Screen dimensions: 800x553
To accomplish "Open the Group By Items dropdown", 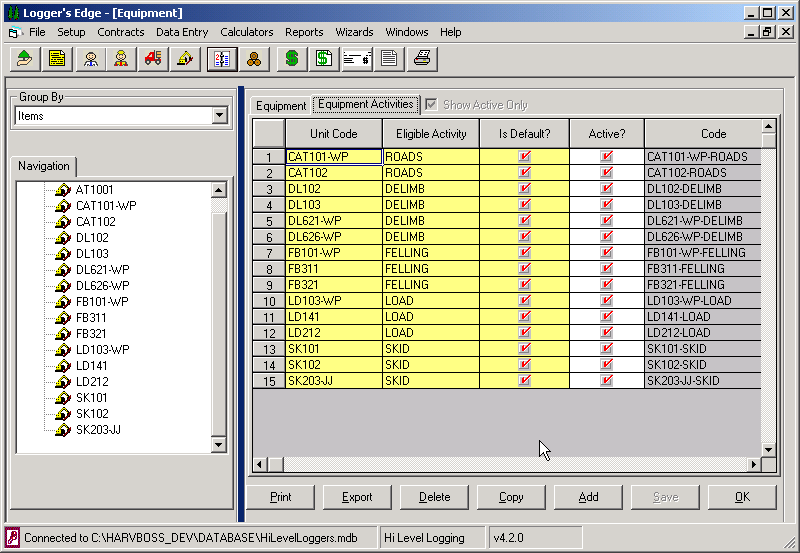I will [220, 115].
